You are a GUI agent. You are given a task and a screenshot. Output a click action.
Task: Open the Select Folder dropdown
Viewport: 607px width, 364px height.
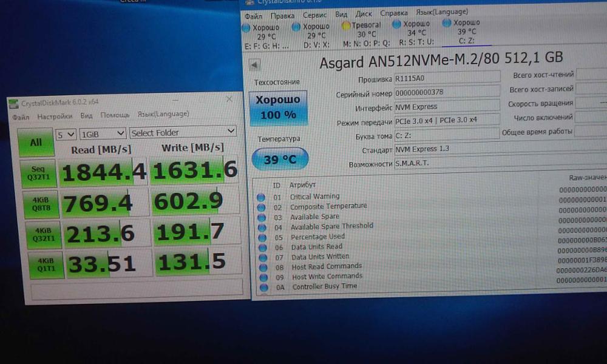click(x=183, y=132)
